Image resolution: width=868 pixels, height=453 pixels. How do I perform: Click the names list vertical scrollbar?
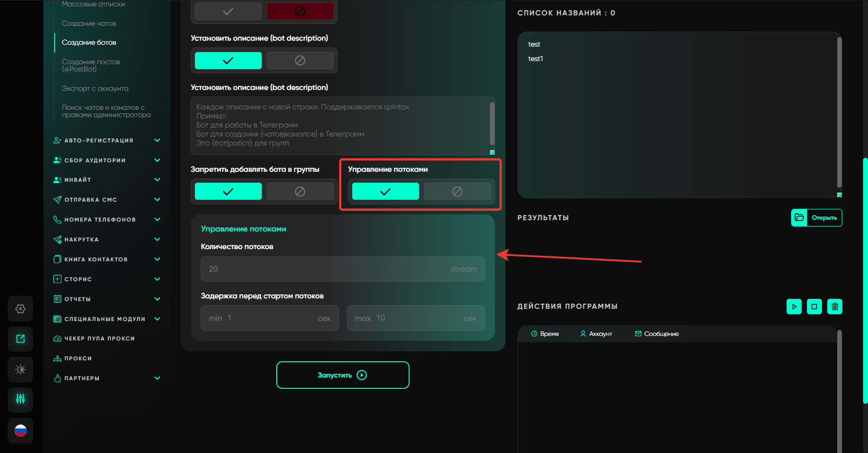[839, 113]
